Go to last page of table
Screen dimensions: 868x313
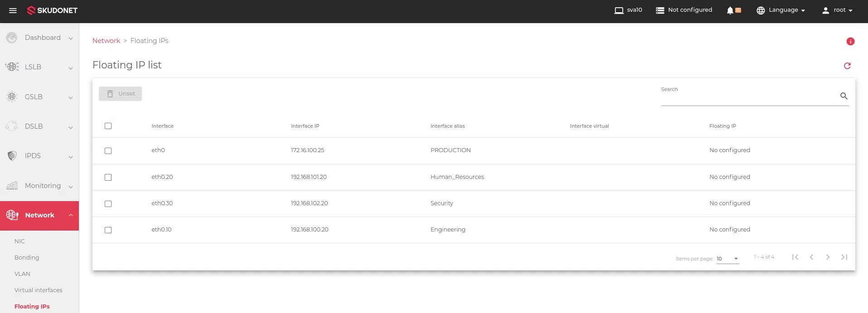tap(844, 257)
